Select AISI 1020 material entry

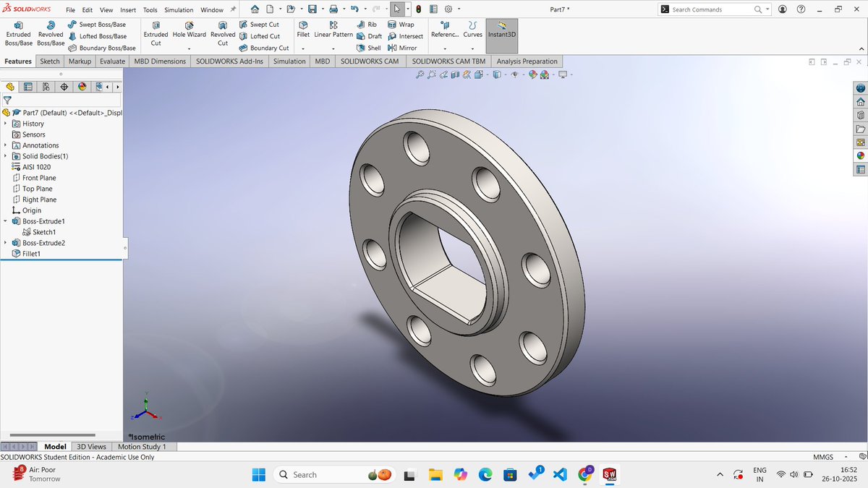pos(31,167)
